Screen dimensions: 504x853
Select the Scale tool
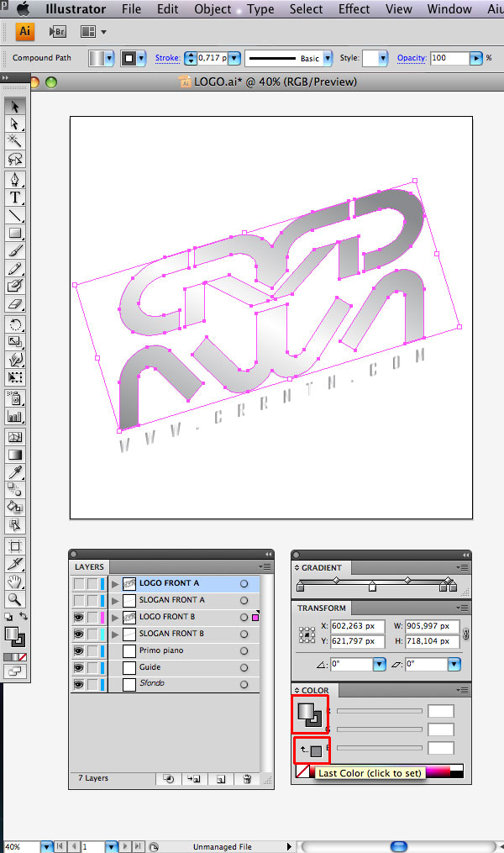pyautogui.click(x=14, y=342)
